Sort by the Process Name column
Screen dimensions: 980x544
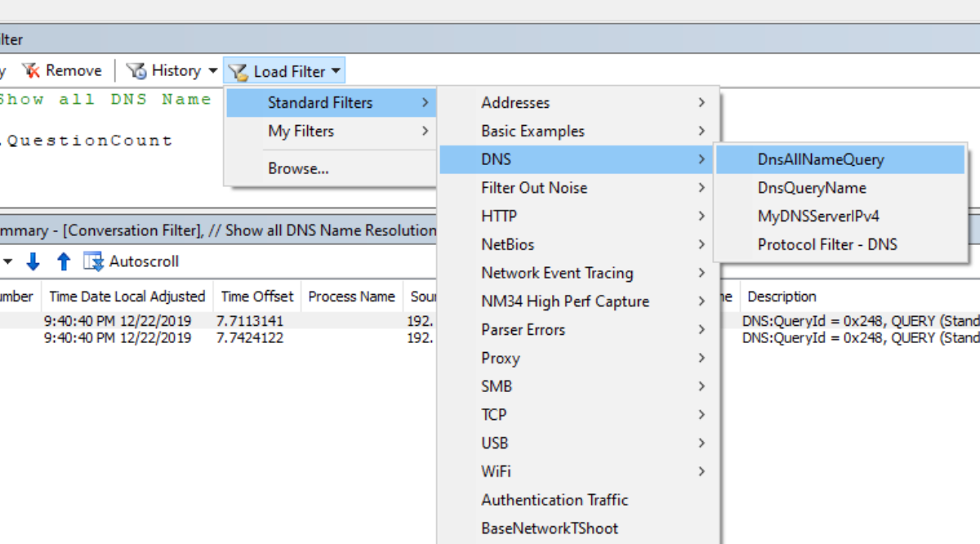click(x=351, y=297)
